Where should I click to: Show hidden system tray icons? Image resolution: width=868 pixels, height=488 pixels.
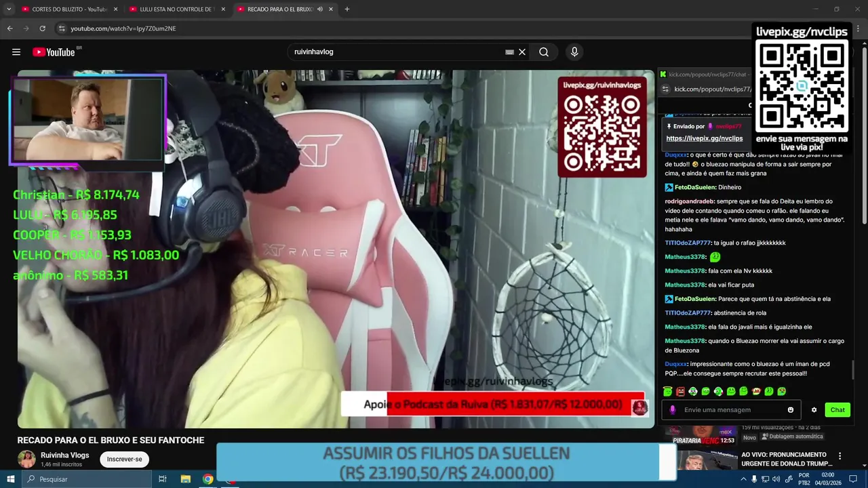[x=743, y=479]
